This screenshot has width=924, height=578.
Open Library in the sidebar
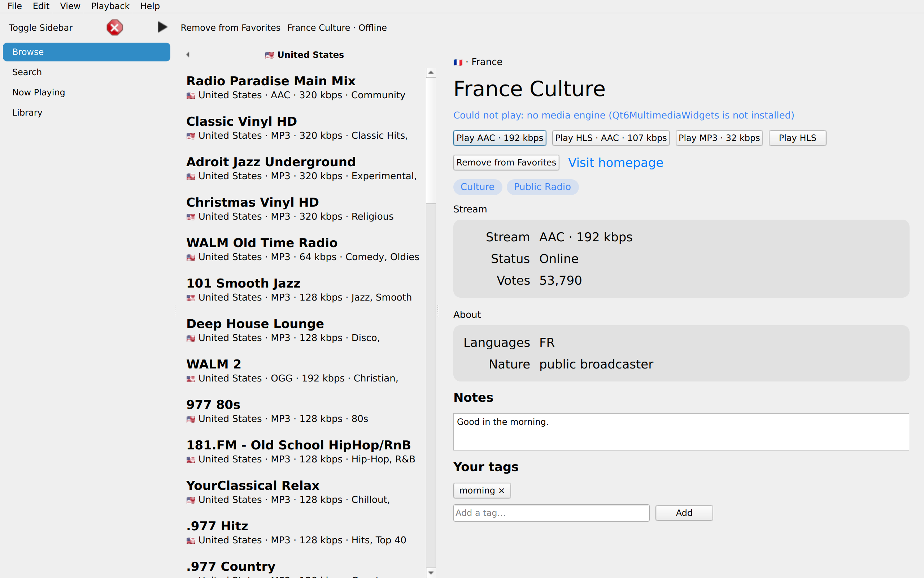(x=87, y=113)
